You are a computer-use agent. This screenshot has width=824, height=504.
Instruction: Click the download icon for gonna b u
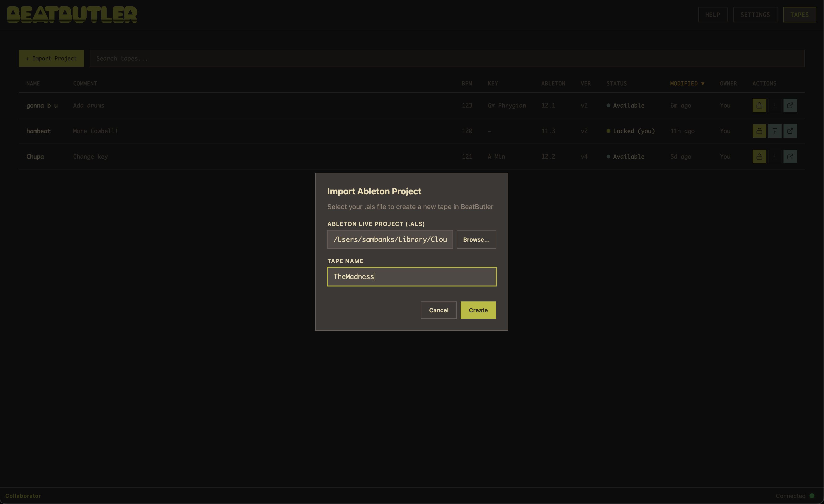point(775,105)
